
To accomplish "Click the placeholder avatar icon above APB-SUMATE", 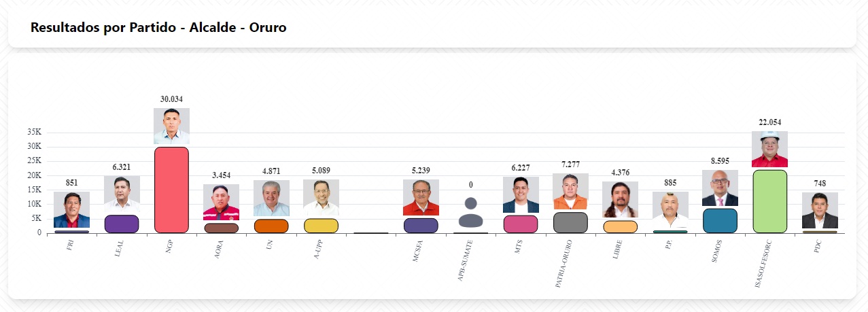I will tap(470, 212).
